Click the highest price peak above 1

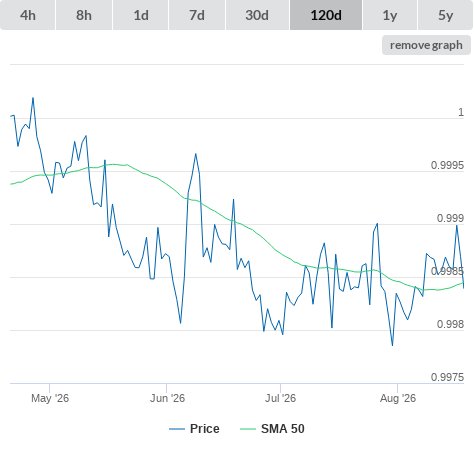(33, 98)
